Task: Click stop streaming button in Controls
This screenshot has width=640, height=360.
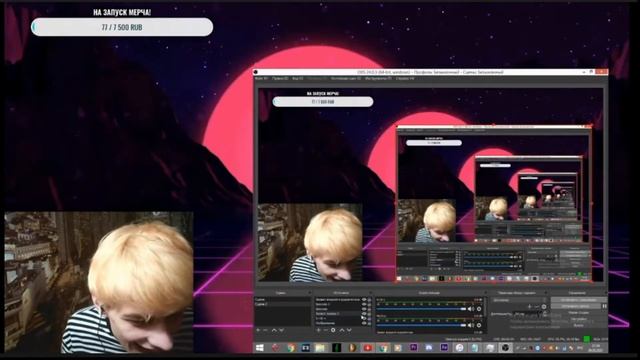Action: [x=578, y=300]
